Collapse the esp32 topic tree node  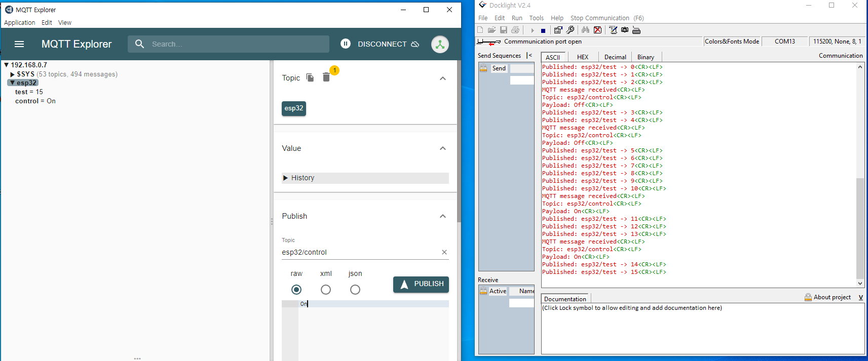[13, 83]
